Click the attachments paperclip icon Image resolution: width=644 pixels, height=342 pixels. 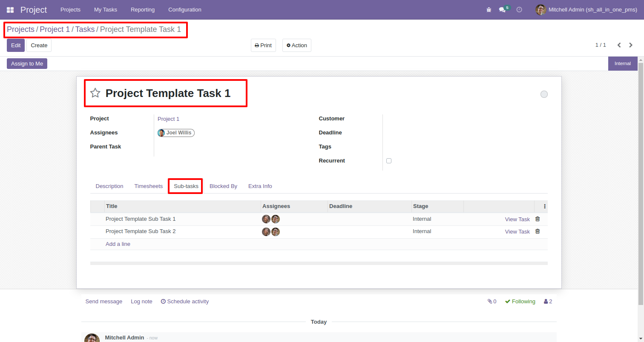492,301
